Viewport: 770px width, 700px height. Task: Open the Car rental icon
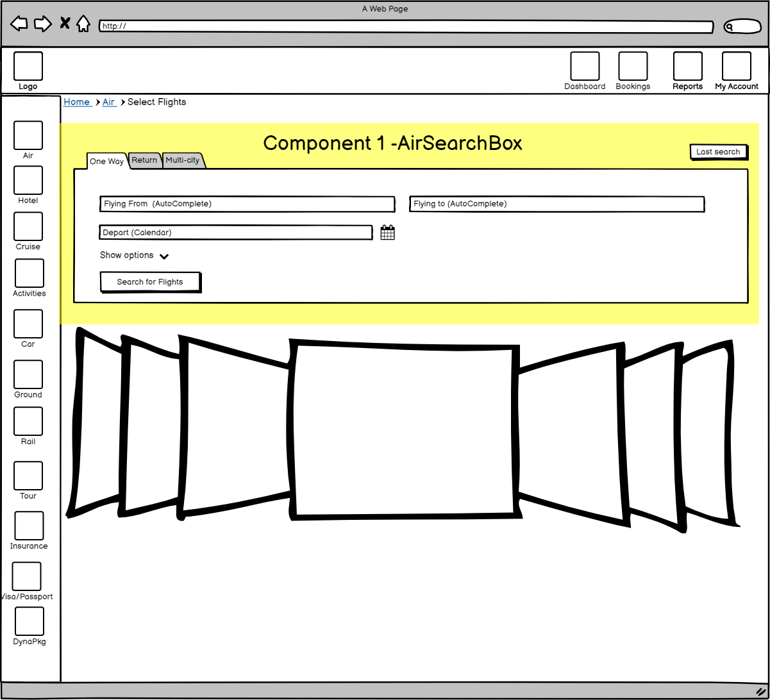(x=28, y=324)
